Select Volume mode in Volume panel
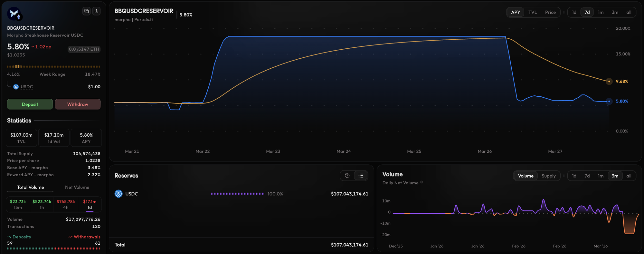Image resolution: width=644 pixels, height=254 pixels. pos(526,176)
